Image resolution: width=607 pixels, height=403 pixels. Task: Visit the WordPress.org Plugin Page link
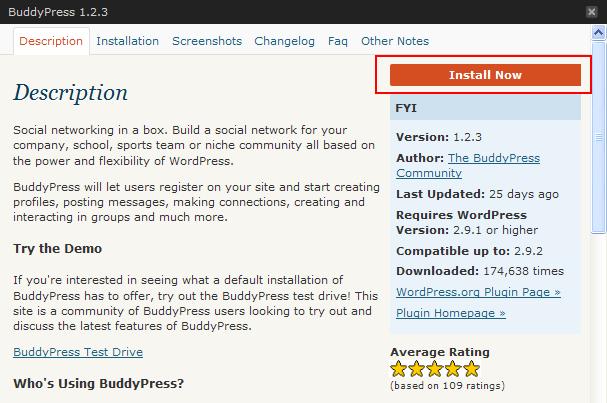click(478, 292)
